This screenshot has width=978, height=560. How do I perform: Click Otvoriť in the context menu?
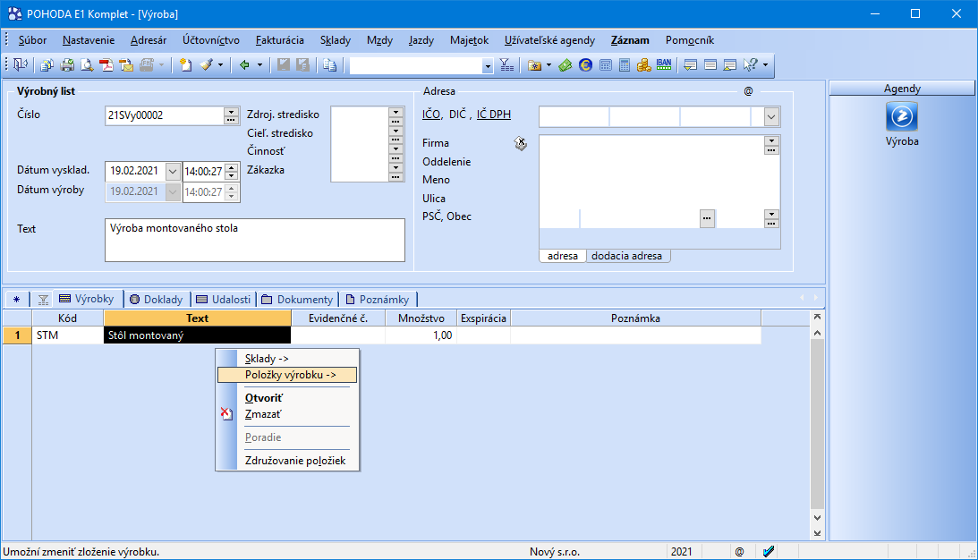coord(264,397)
